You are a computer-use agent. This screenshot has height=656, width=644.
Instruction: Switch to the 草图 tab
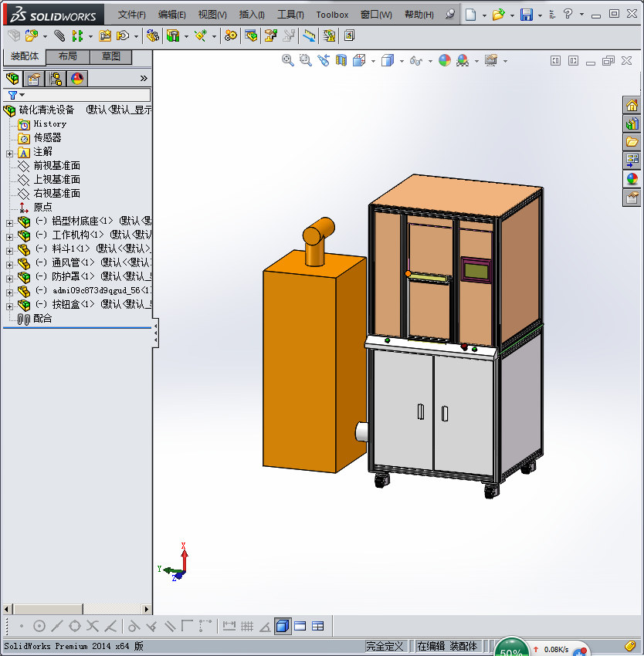coord(111,56)
